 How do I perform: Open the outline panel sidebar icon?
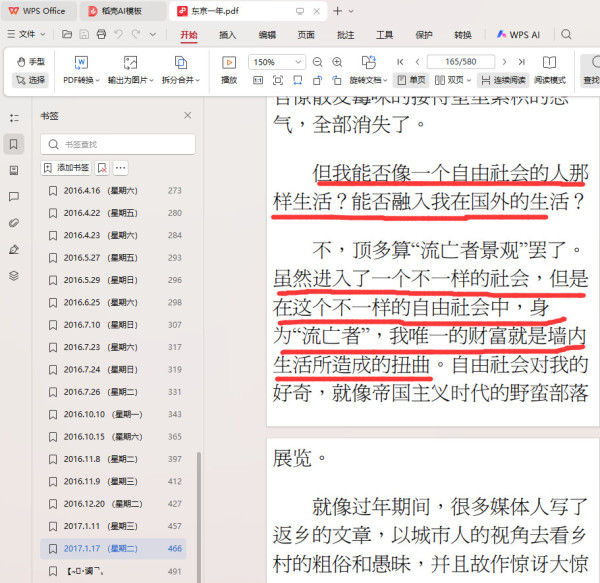pos(14,118)
